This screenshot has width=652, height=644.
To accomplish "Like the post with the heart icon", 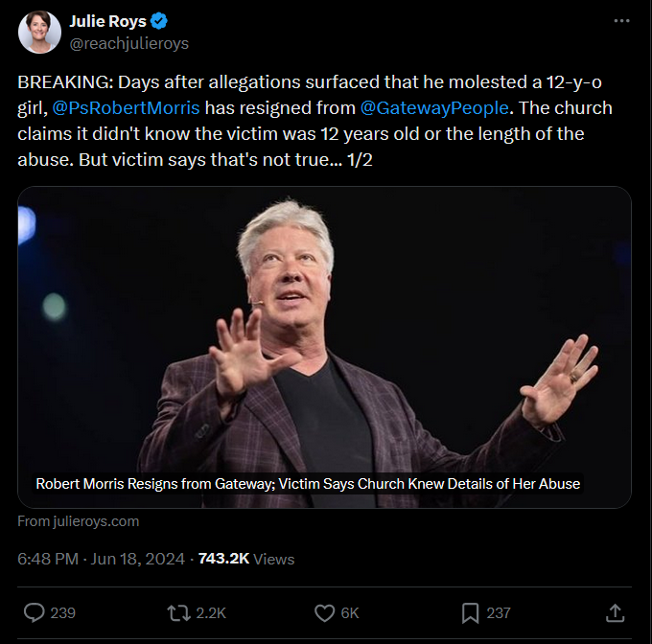I will pyautogui.click(x=324, y=612).
